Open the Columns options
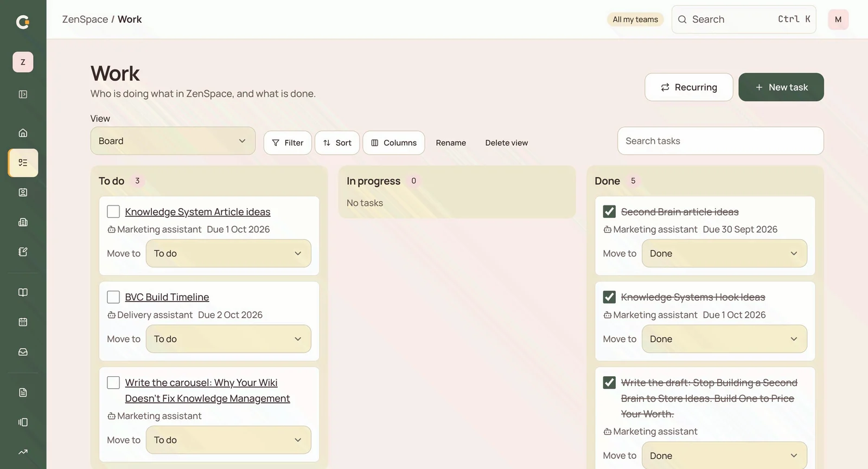The height and width of the screenshot is (469, 868). tap(394, 143)
